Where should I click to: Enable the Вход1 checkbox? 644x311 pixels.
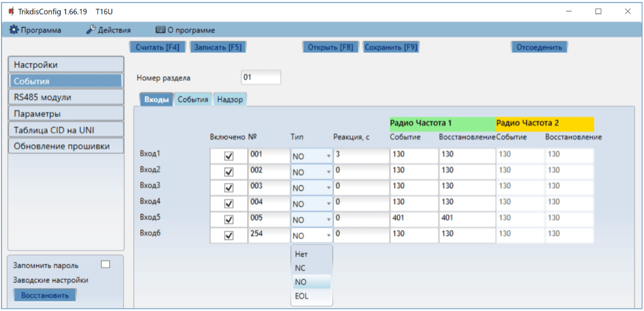tap(229, 156)
